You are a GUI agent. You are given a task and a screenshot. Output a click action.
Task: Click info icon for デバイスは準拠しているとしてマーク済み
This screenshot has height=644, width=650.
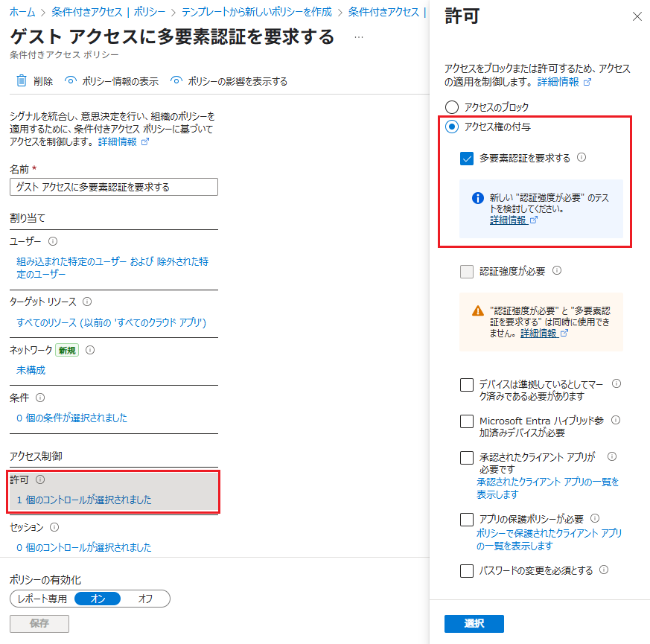(x=616, y=383)
